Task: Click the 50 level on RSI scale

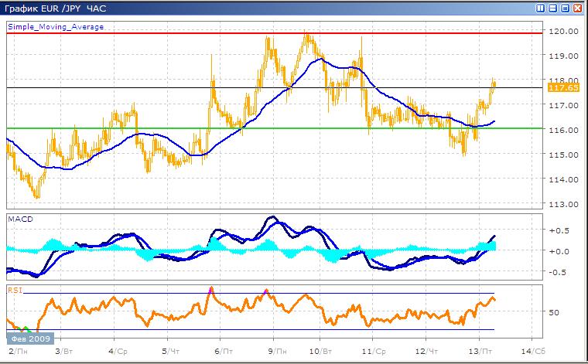Action: pos(553,313)
